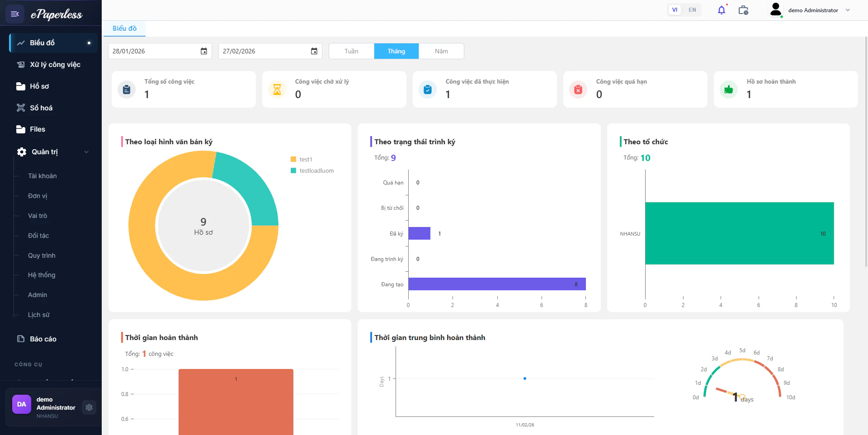Open Báo cáo from the sidebar
Image resolution: width=868 pixels, height=435 pixels.
point(43,339)
